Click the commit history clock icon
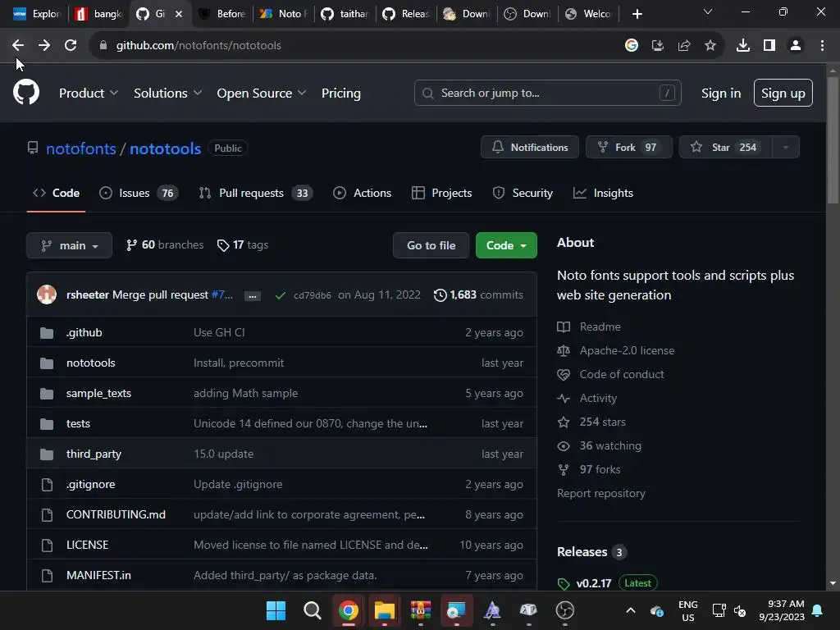This screenshot has width=840, height=630. pyautogui.click(x=440, y=295)
